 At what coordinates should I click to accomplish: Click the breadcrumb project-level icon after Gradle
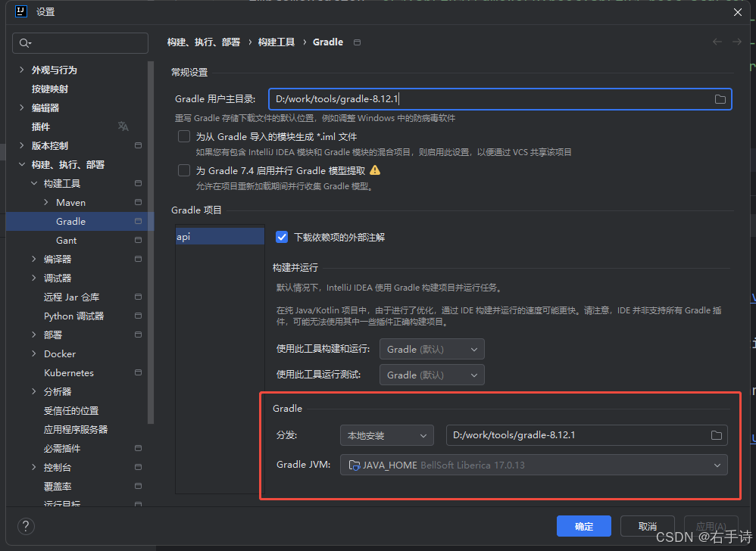(358, 42)
